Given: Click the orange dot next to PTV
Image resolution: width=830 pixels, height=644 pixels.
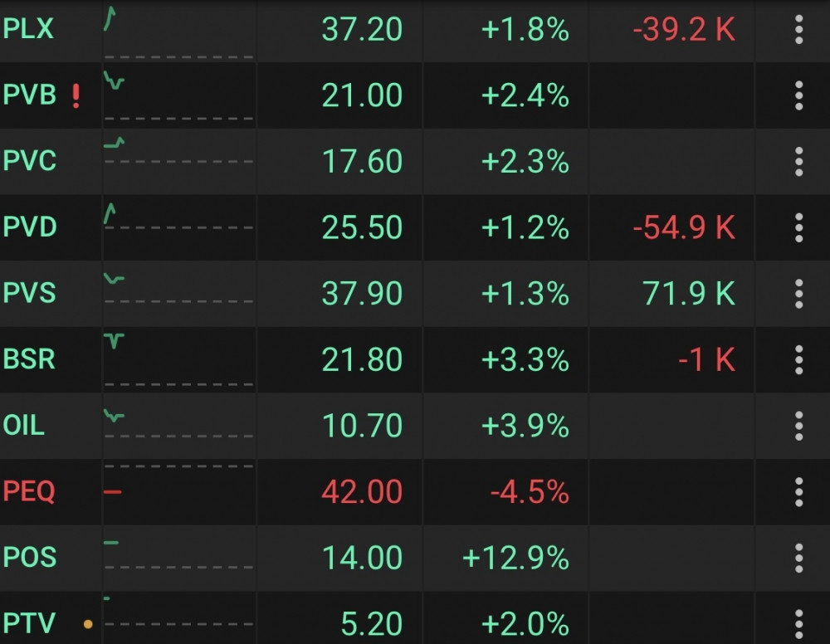Looking at the screenshot, I should pyautogui.click(x=89, y=624).
